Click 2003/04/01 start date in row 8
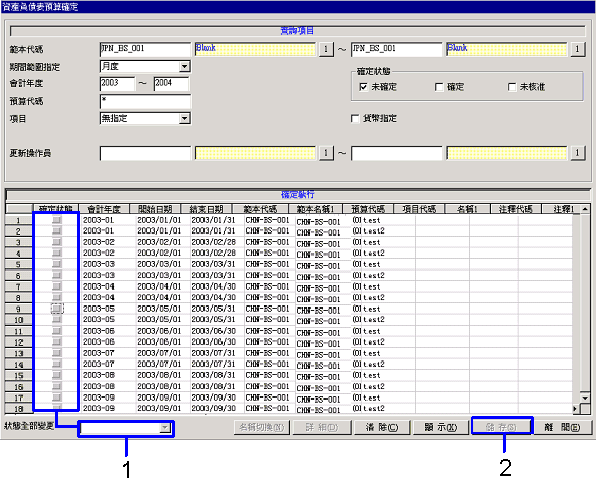Image resolution: width=600 pixels, height=485 pixels. 159,297
